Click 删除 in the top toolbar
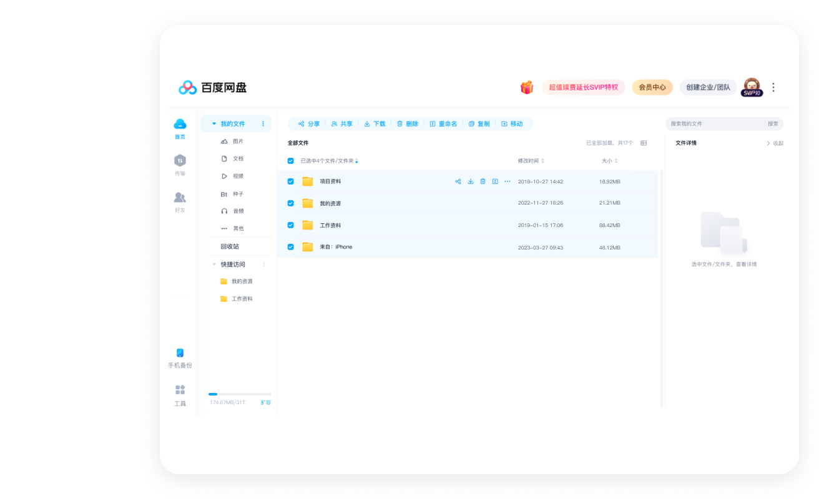The height and width of the screenshot is (504, 824). [408, 124]
